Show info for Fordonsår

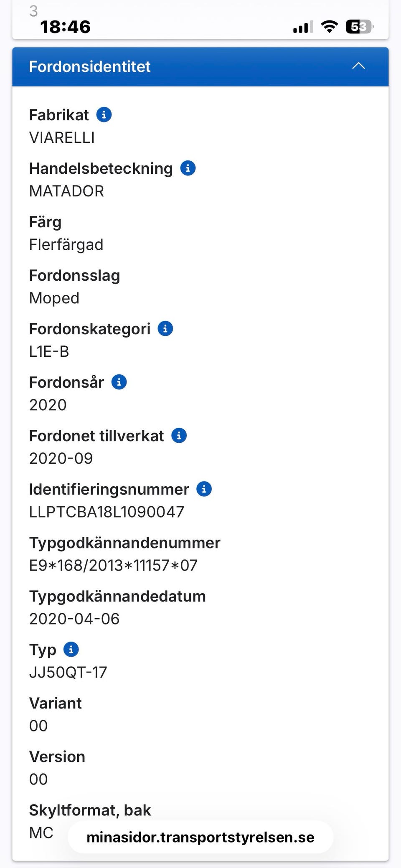[119, 382]
